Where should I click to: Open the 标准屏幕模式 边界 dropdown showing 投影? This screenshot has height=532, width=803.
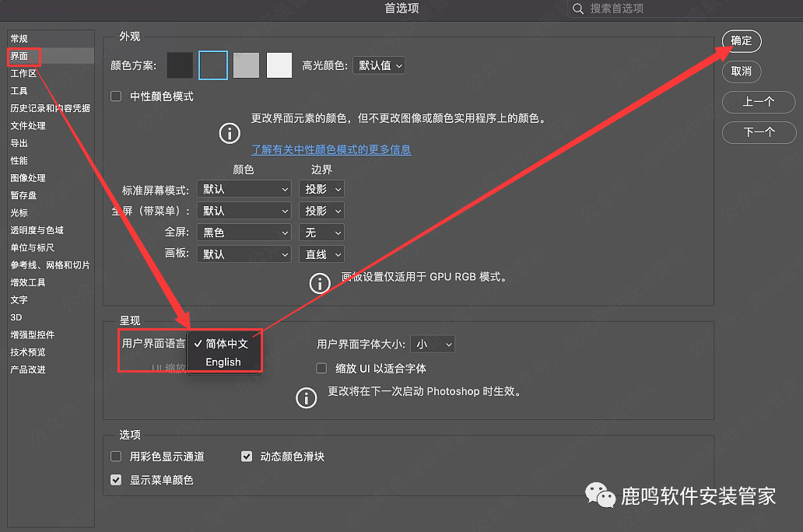[321, 188]
